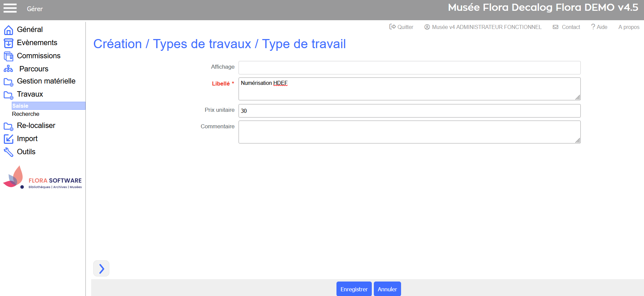Expand the side panel with chevron arrow
This screenshot has height=296, width=644.
tap(101, 268)
